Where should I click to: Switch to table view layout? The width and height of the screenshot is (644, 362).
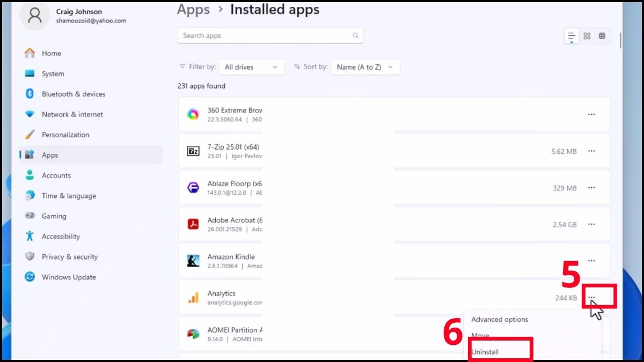coord(602,36)
